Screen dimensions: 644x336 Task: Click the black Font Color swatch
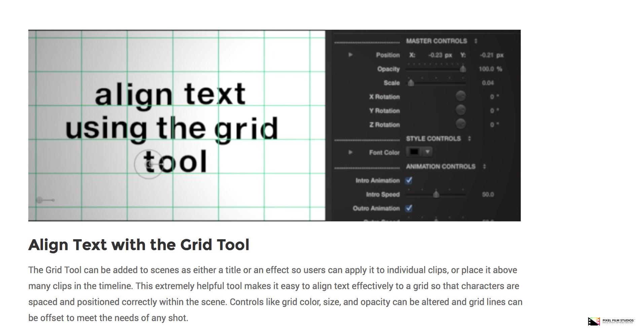pyautogui.click(x=414, y=152)
